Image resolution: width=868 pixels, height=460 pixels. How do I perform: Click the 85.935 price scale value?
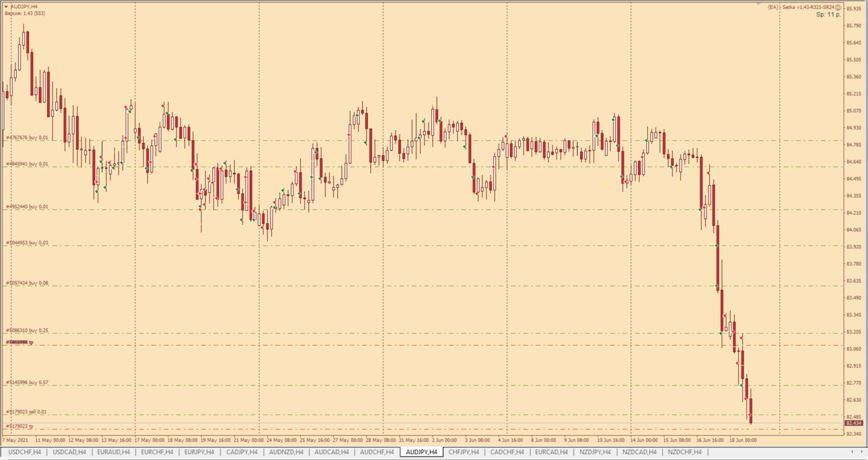[854, 9]
